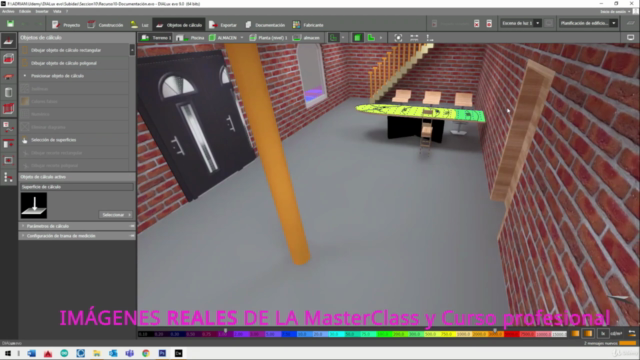
Task: Open the Exportar mode tab
Action: click(223, 25)
